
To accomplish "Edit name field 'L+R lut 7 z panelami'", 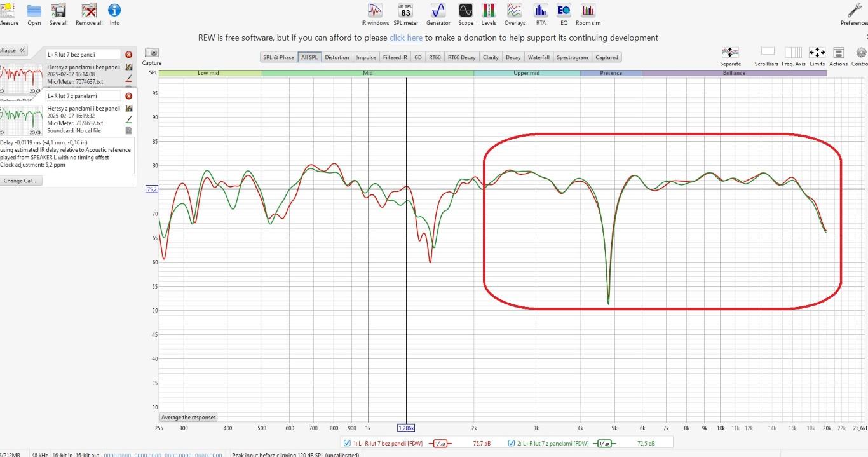I will (83, 95).
